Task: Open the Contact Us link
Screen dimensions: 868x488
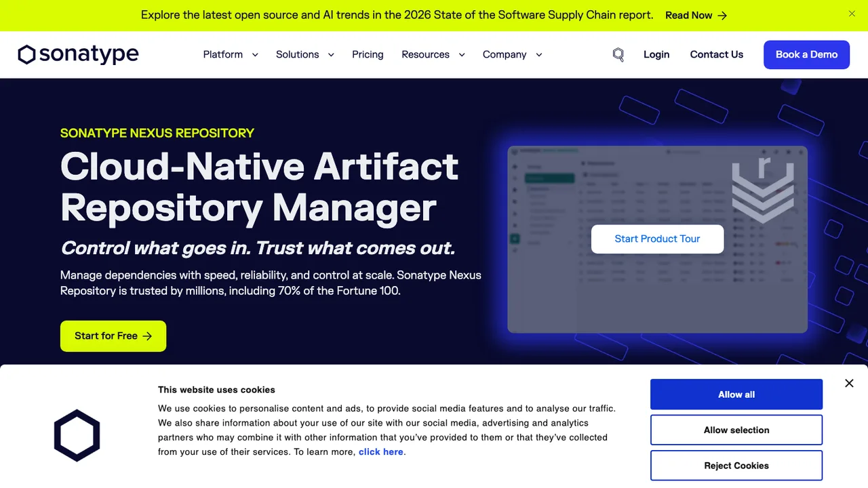Action: point(717,54)
